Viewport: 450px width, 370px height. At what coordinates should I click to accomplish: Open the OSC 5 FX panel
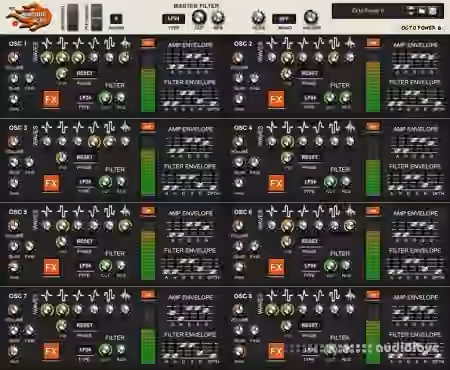click(x=51, y=267)
